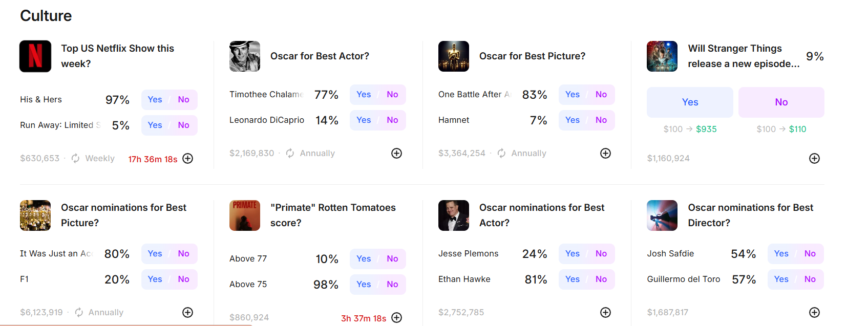
Task: Select Yes for Hamnet
Action: click(572, 120)
